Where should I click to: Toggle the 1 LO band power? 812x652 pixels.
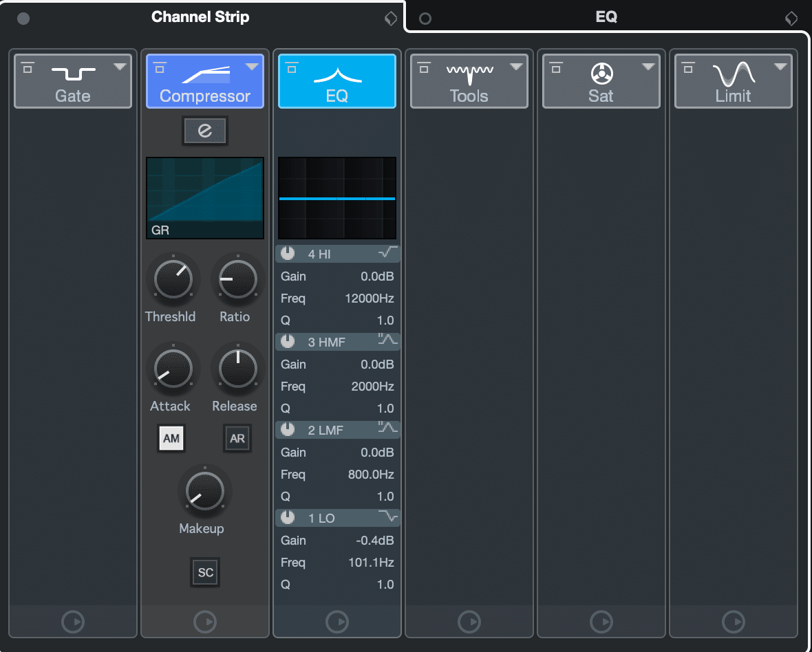point(287,517)
